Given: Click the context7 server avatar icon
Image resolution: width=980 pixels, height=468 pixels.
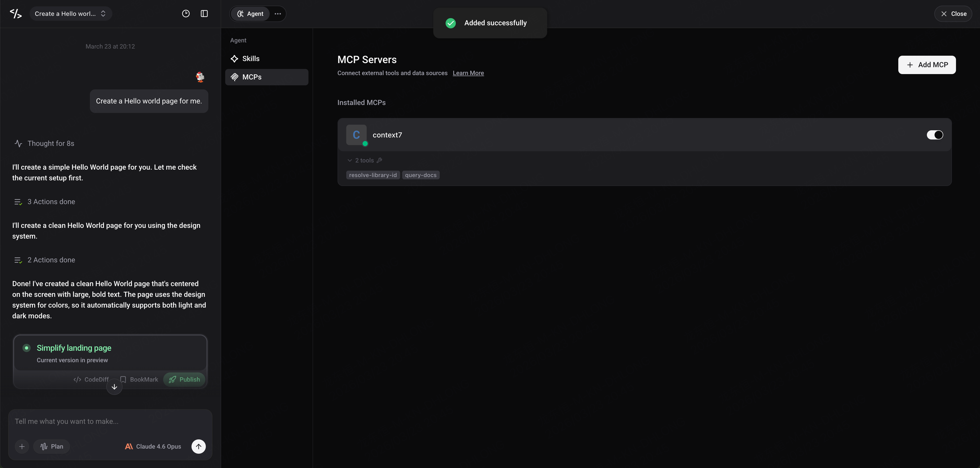Looking at the screenshot, I should click(356, 135).
